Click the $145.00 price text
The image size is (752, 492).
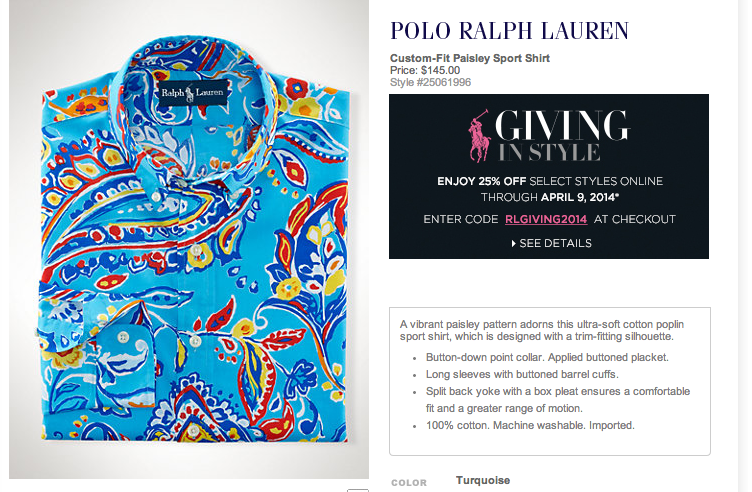439,70
